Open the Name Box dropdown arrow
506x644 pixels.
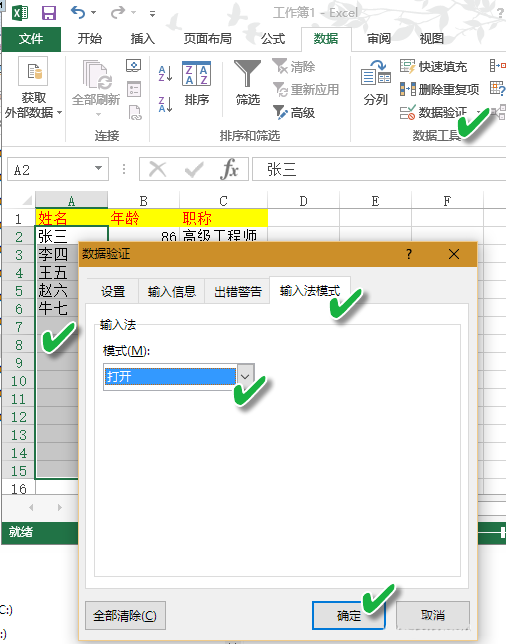tap(98, 168)
